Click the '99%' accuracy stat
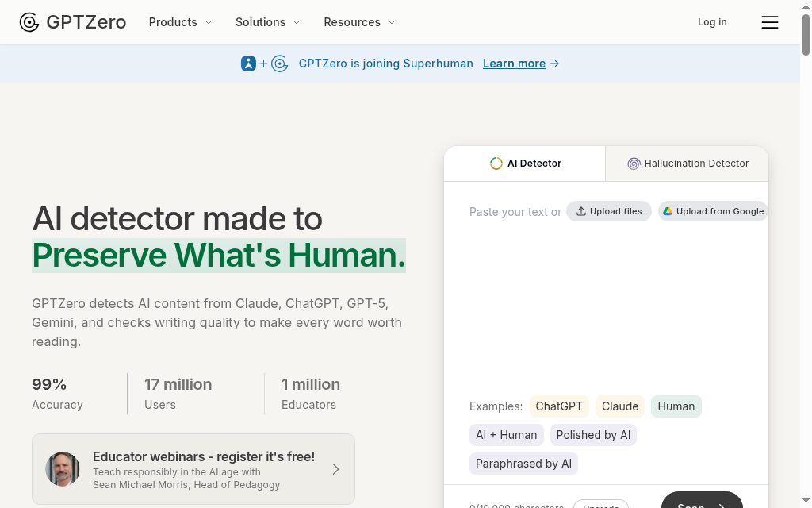812x508 pixels. tap(49, 385)
